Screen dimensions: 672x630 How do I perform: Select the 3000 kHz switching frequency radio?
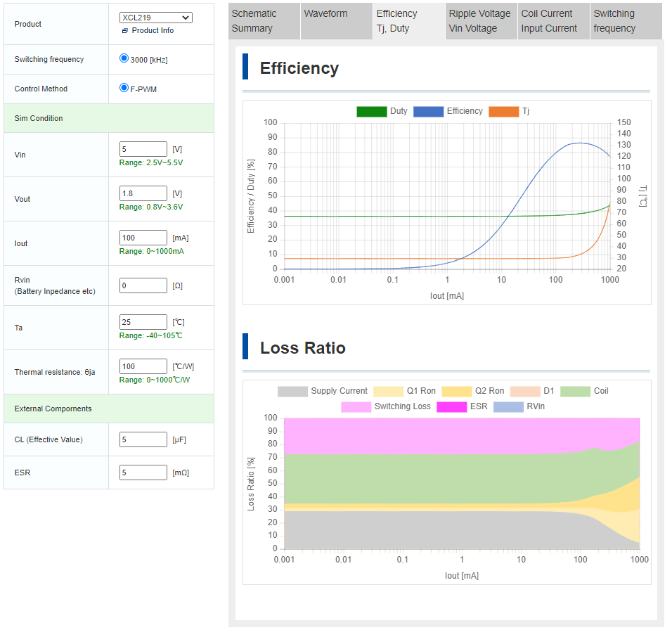tap(124, 59)
